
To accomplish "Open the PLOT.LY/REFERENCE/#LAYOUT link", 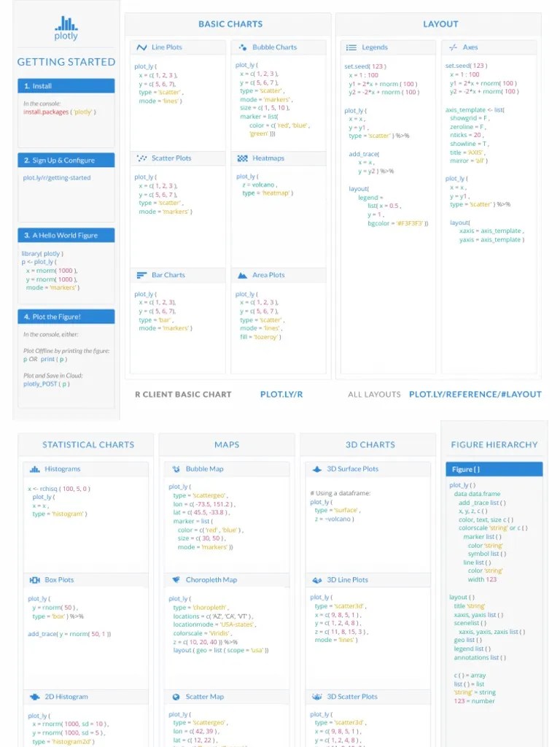I will pos(475,395).
